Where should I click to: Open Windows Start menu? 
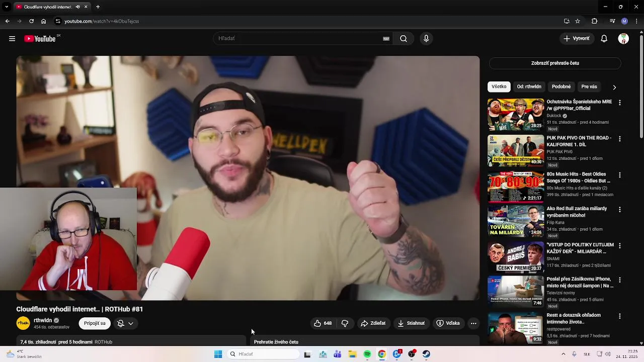218,354
